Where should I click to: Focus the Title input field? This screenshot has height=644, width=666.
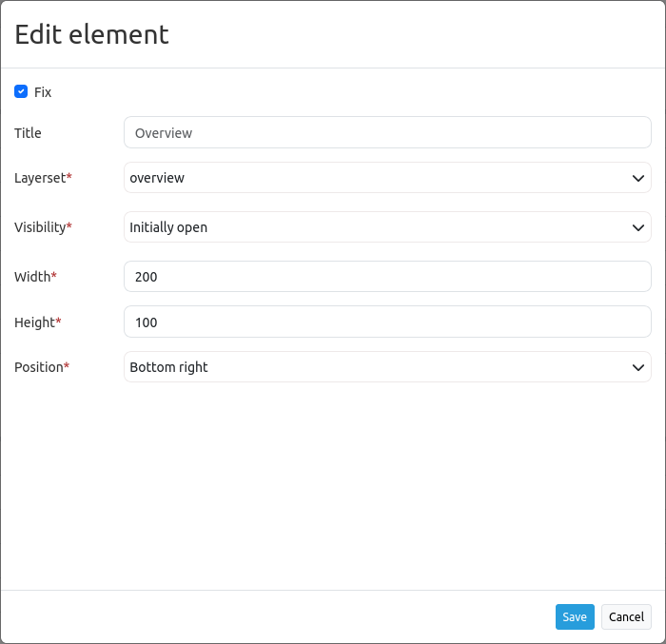tap(387, 133)
